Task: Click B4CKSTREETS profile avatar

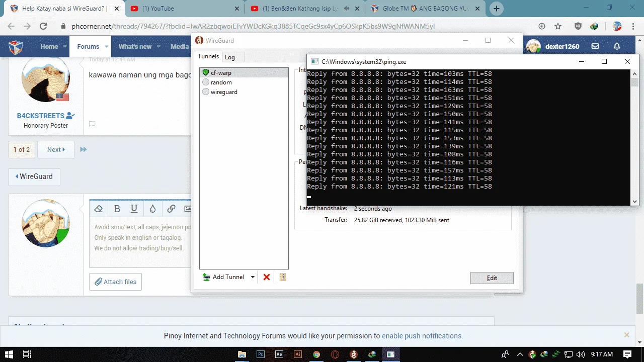Action: point(45,79)
